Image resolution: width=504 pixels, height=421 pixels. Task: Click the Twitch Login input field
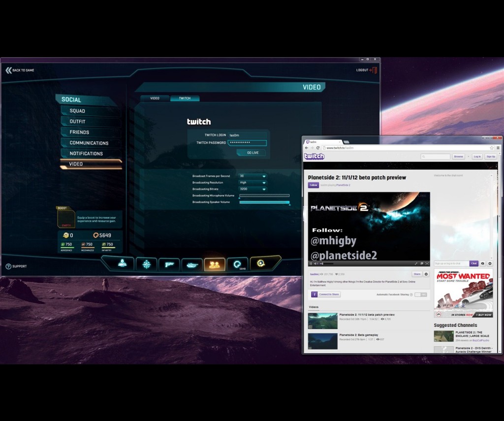[247, 135]
